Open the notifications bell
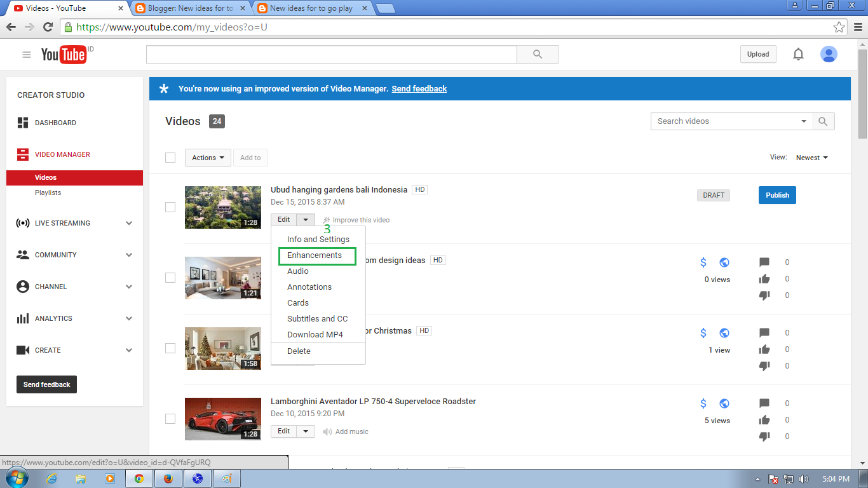868x488 pixels. 798,54
